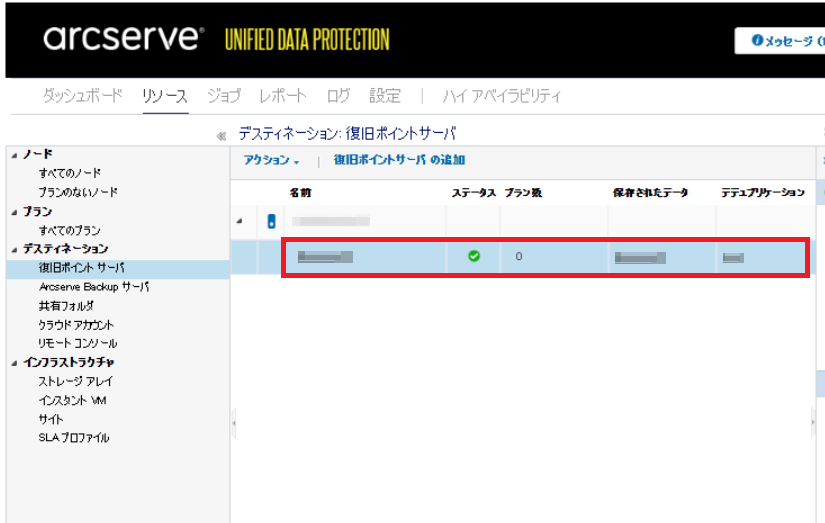Select 共有フォルダ in tree
Image resolution: width=825 pixels, height=523 pixels.
[66, 306]
